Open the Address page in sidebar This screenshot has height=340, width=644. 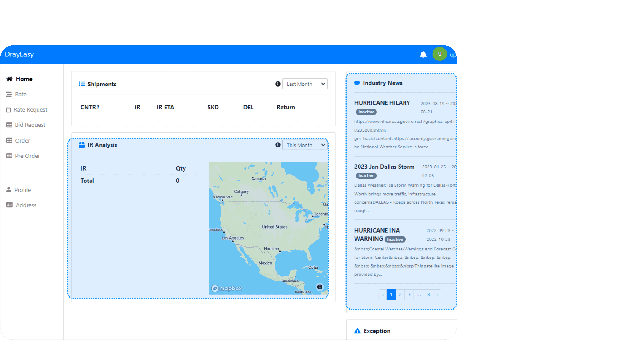click(26, 205)
